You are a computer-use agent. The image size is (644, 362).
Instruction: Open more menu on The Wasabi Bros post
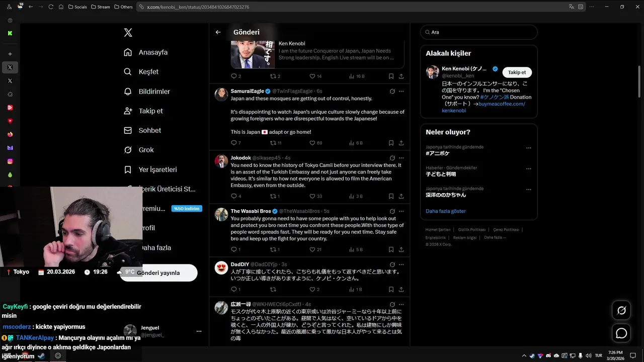click(401, 211)
